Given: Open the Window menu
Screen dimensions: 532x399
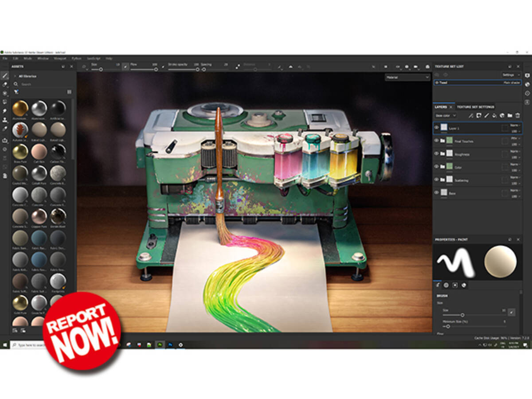Looking at the screenshot, I should click(43, 58).
